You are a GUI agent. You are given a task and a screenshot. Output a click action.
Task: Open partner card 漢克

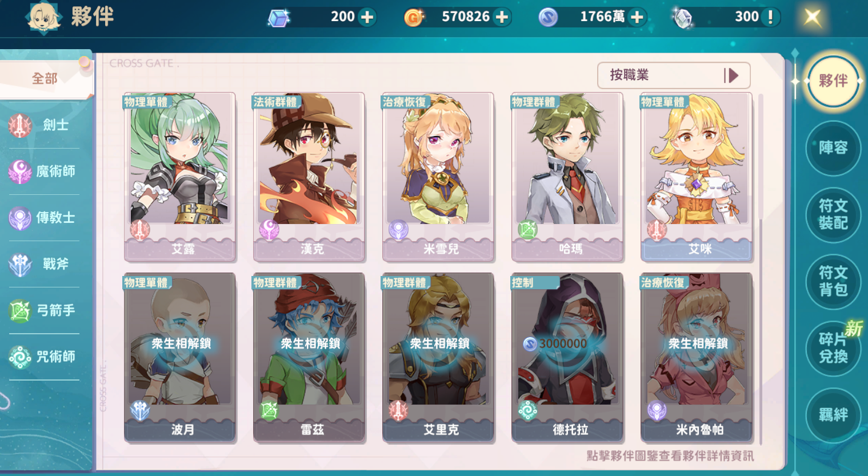pyautogui.click(x=309, y=177)
